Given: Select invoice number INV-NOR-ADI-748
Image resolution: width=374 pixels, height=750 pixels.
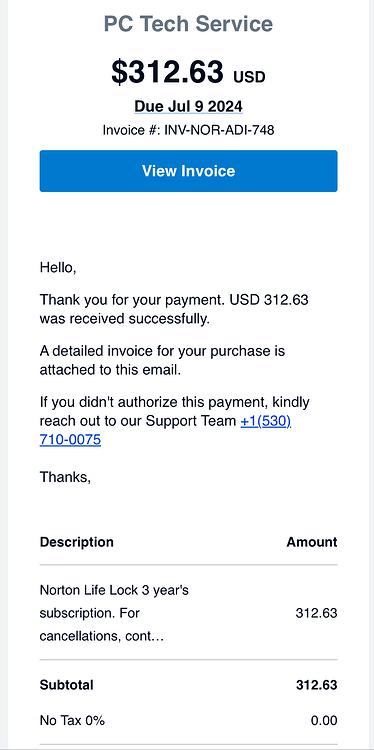Looking at the screenshot, I should (220, 130).
